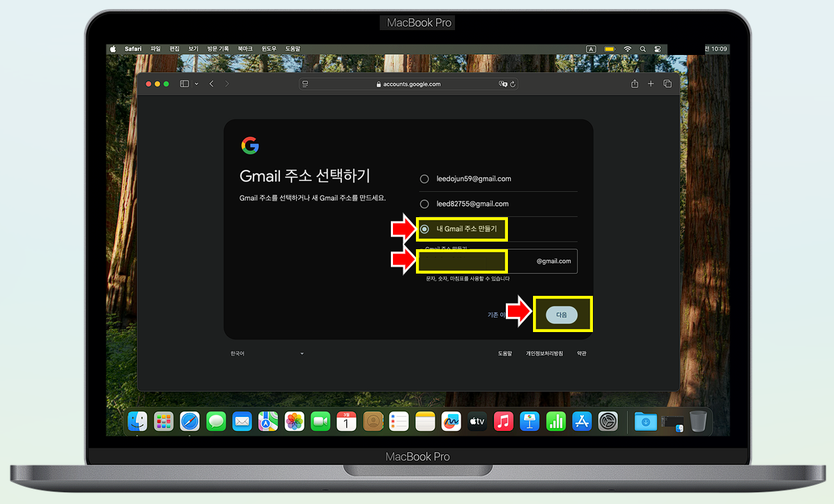Open Finder from the Dock

(x=138, y=422)
